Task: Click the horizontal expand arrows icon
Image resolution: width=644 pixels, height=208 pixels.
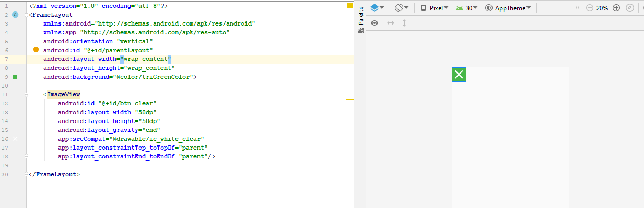Action: tap(391, 23)
